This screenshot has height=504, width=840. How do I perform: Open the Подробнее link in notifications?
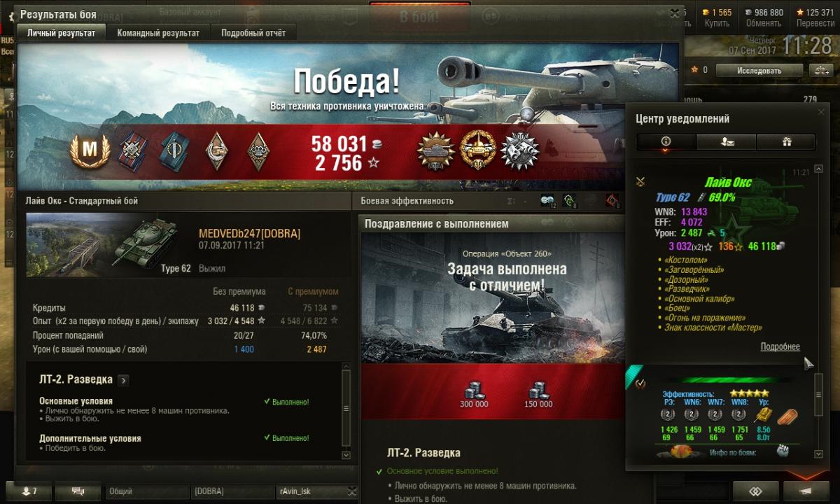pyautogui.click(x=780, y=346)
